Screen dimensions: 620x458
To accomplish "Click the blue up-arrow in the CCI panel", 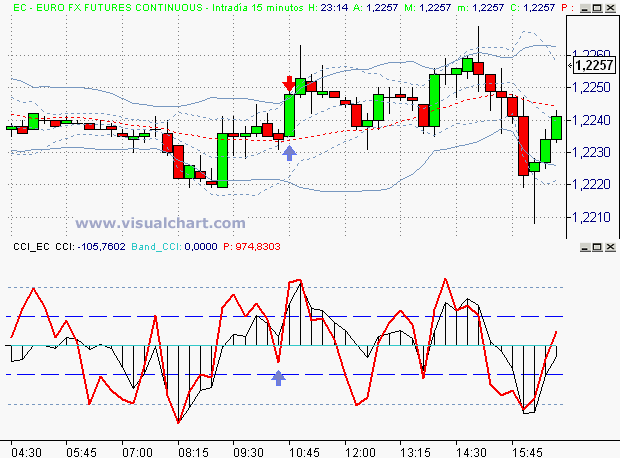I will (278, 378).
